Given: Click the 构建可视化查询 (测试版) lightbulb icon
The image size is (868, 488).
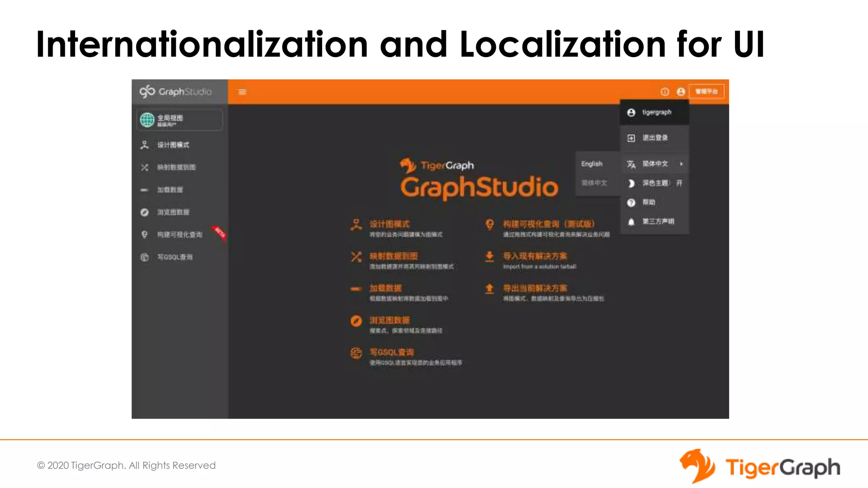Looking at the screenshot, I should coord(490,225).
